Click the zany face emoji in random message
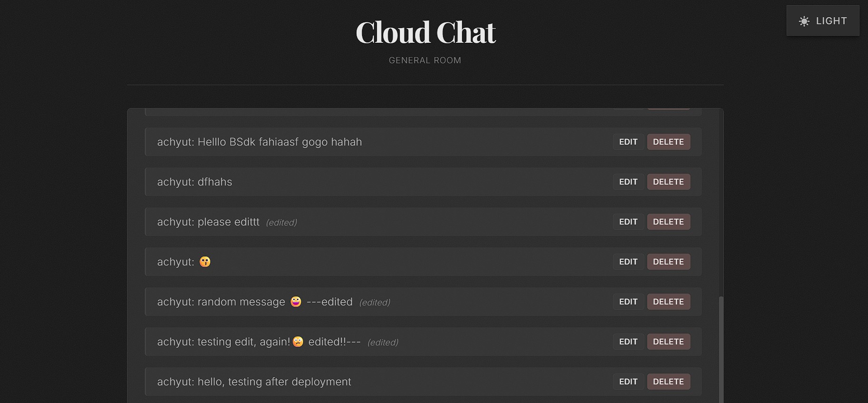Image resolution: width=868 pixels, height=403 pixels. click(x=296, y=301)
